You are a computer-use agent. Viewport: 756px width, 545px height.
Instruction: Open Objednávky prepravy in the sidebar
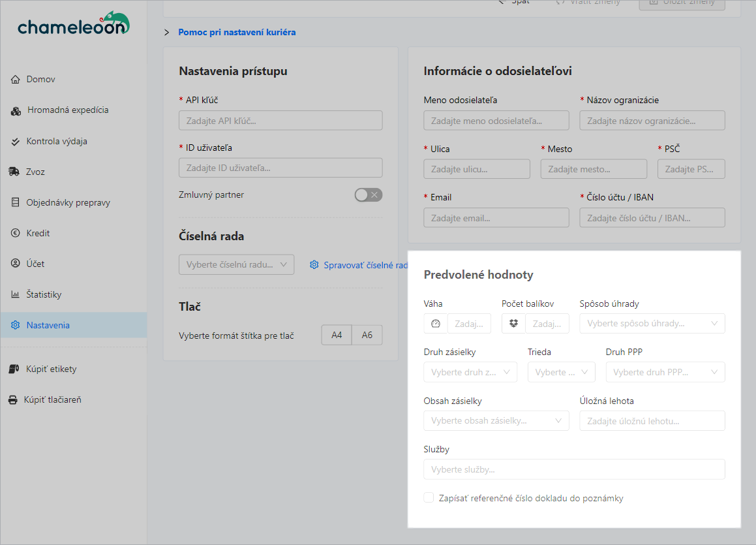click(68, 203)
